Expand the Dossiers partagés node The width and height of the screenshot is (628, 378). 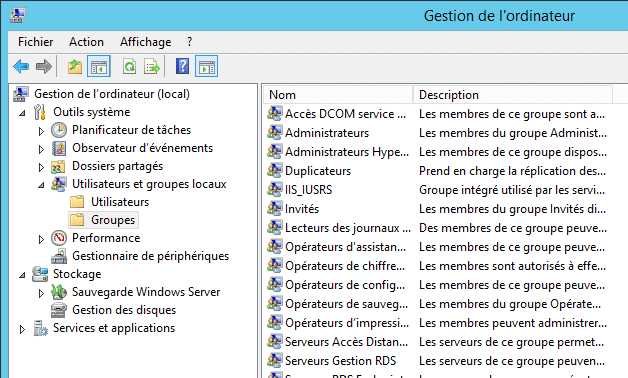click(x=41, y=167)
